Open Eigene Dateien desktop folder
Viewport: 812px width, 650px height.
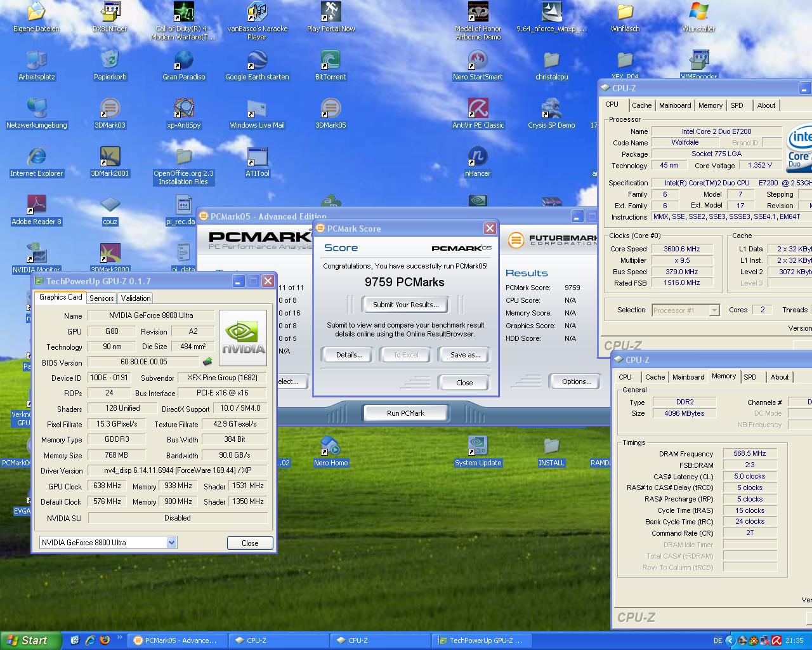point(37,17)
